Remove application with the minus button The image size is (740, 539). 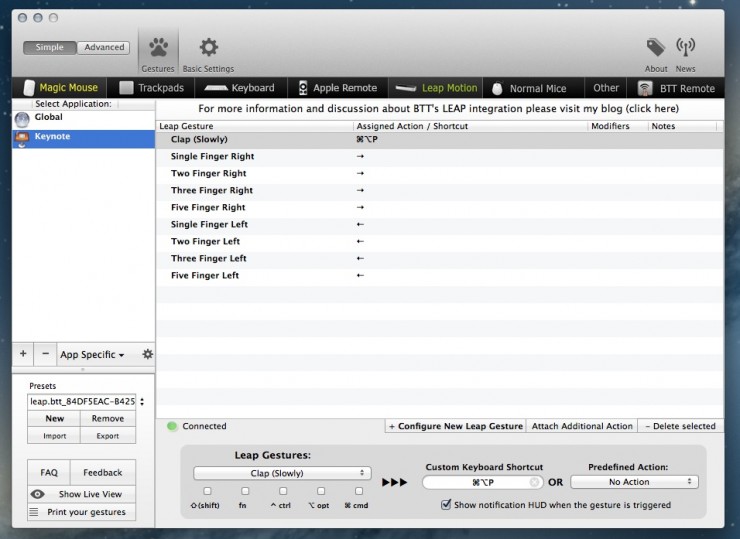coord(45,354)
